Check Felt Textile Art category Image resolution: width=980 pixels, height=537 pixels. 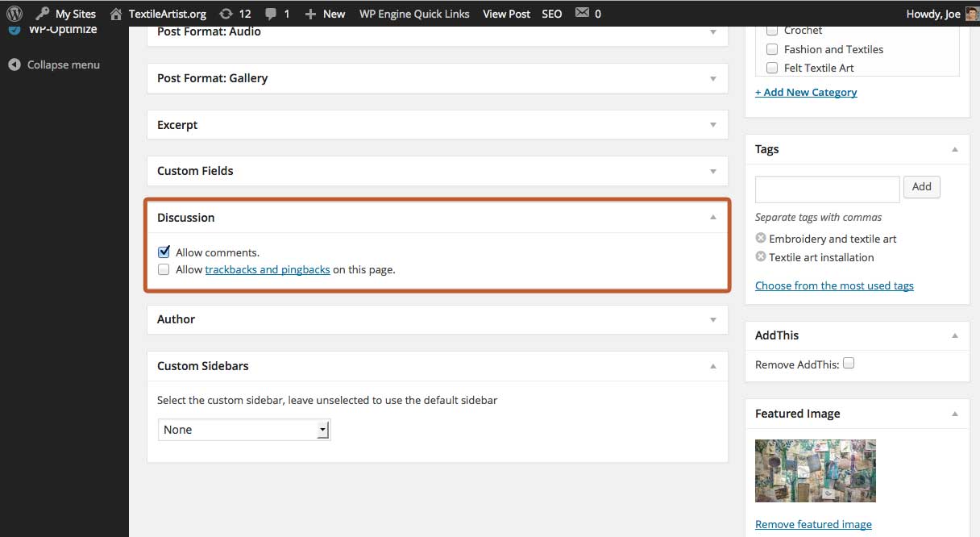(x=772, y=68)
